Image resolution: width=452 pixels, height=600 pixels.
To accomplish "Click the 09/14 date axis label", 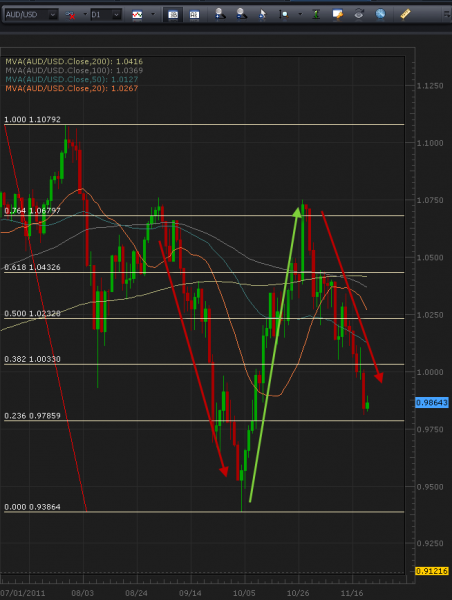I will pyautogui.click(x=190, y=593).
